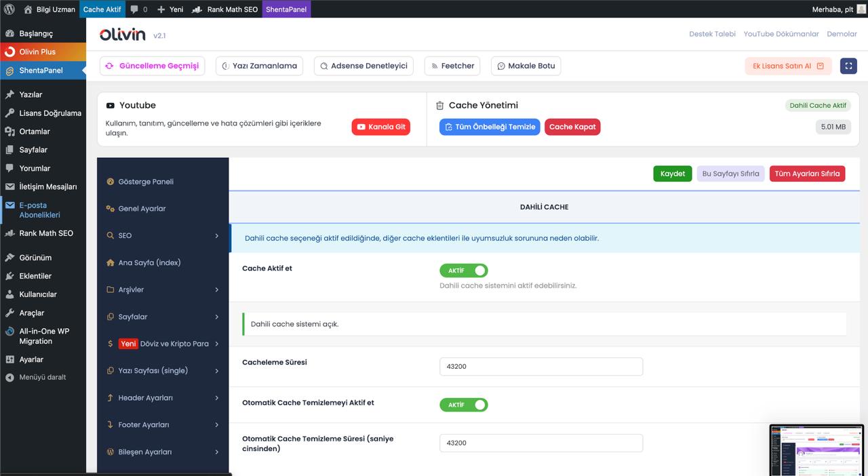Expand the Döviz ve Kripto Para chevron
The height and width of the screenshot is (476, 868).
click(217, 344)
